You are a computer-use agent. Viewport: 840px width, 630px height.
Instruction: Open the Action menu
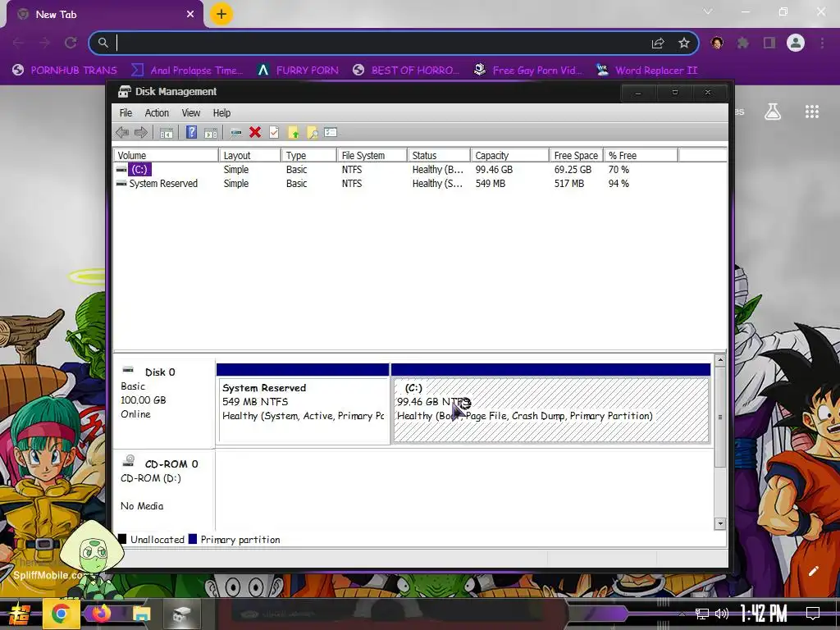coord(157,113)
